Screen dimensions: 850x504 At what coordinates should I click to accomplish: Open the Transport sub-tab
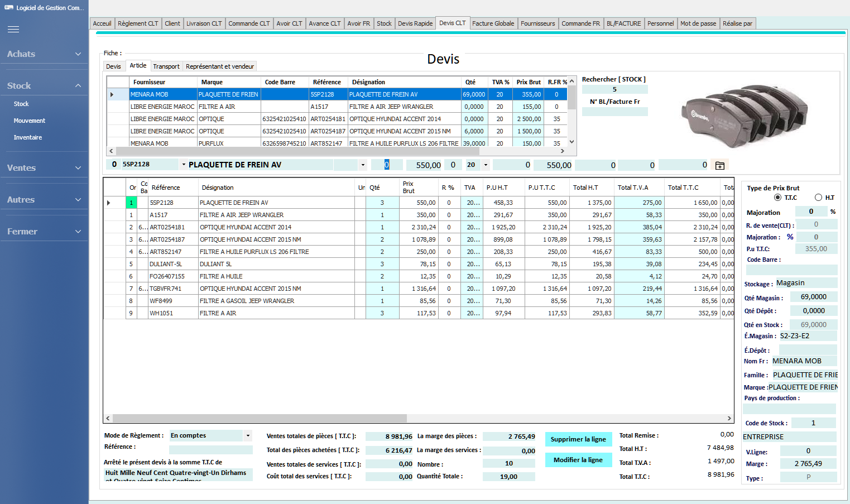pyautogui.click(x=166, y=66)
